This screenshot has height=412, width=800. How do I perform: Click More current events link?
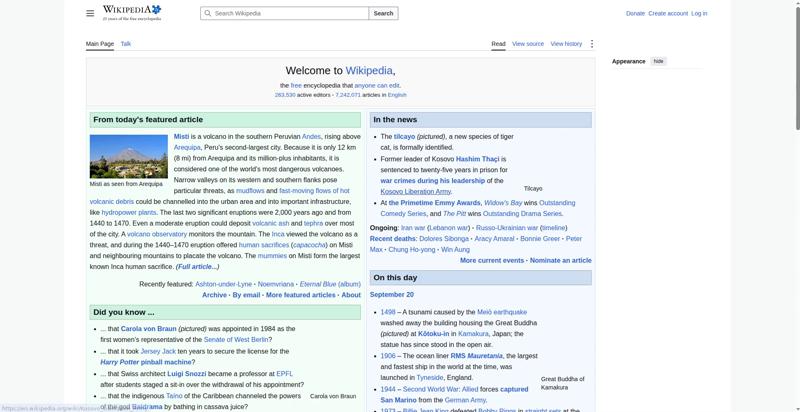pyautogui.click(x=492, y=261)
